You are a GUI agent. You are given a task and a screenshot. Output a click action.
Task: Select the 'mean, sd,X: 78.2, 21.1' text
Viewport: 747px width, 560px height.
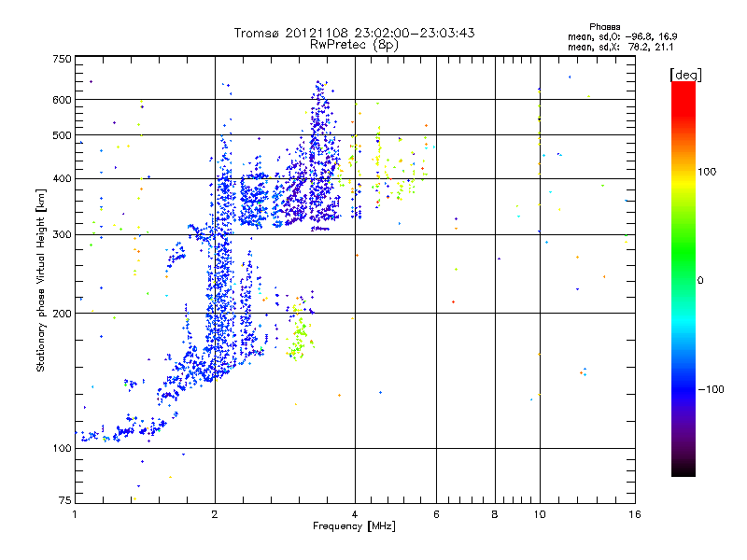(x=620, y=47)
